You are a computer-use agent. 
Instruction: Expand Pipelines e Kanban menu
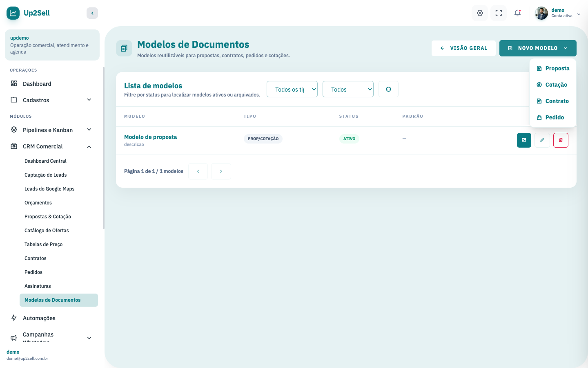pos(52,130)
